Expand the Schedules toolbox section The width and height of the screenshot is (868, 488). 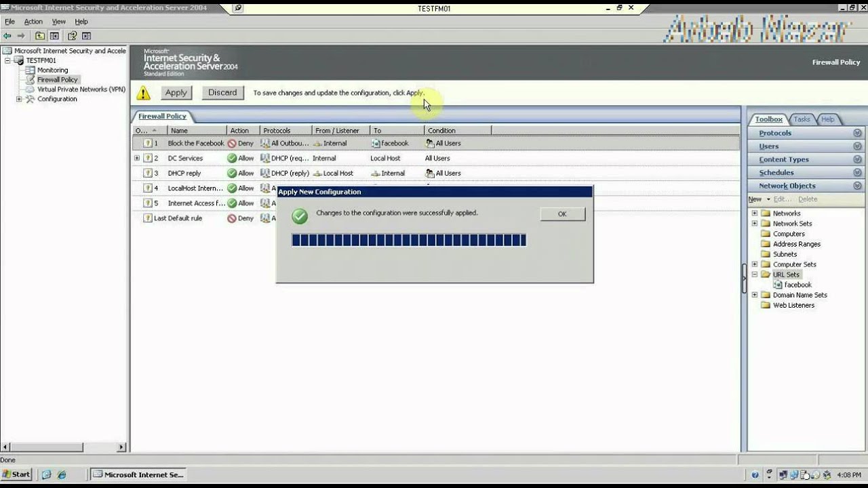[x=857, y=173]
